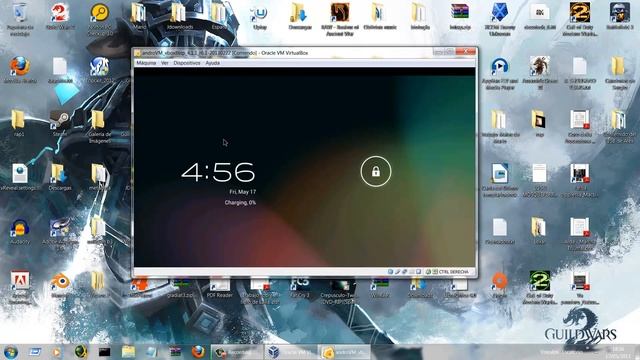Open the WinRAR zip archive on desktop top row
The width and height of the screenshot is (640, 360).
point(460,17)
